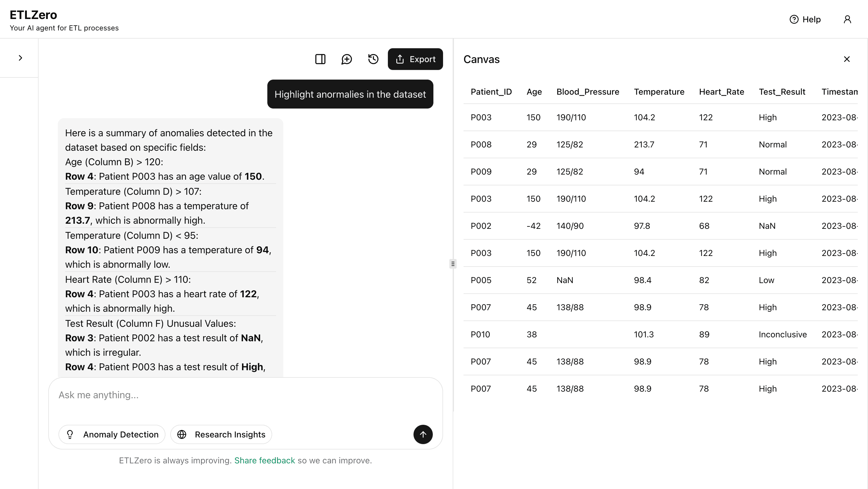Click the temperature value 94 for P009
The height and width of the screenshot is (489, 868).
[639, 172]
